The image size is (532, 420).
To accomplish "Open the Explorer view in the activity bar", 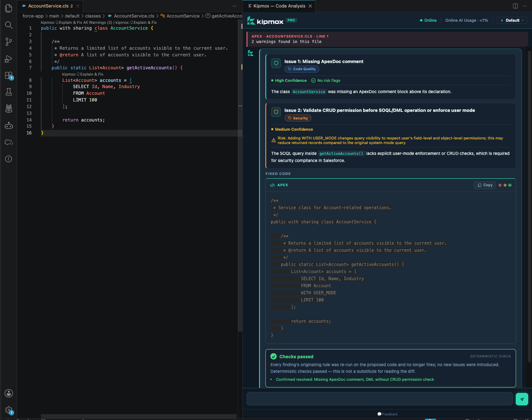I will click(8, 8).
